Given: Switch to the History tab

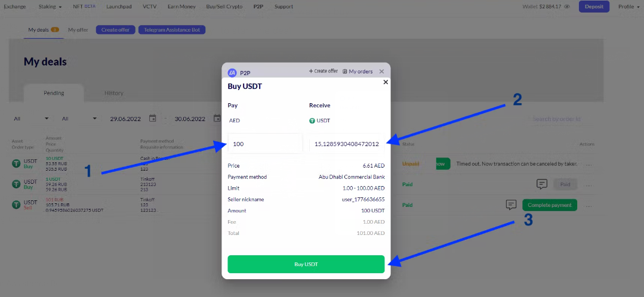Looking at the screenshot, I should tap(113, 93).
